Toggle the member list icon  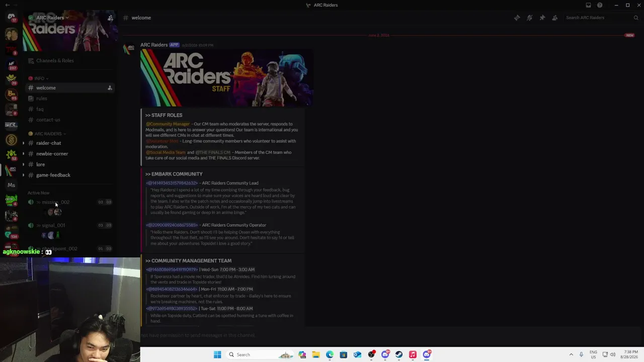[x=554, y=18]
